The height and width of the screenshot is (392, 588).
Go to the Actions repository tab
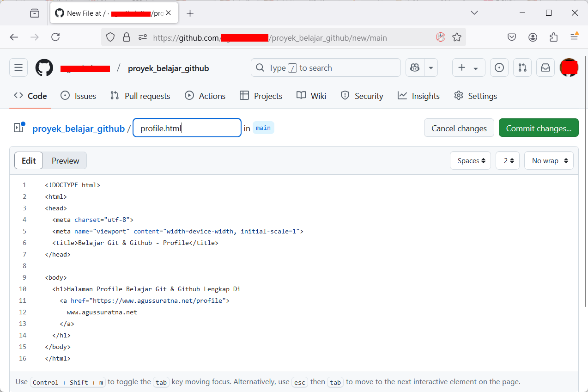pos(205,96)
